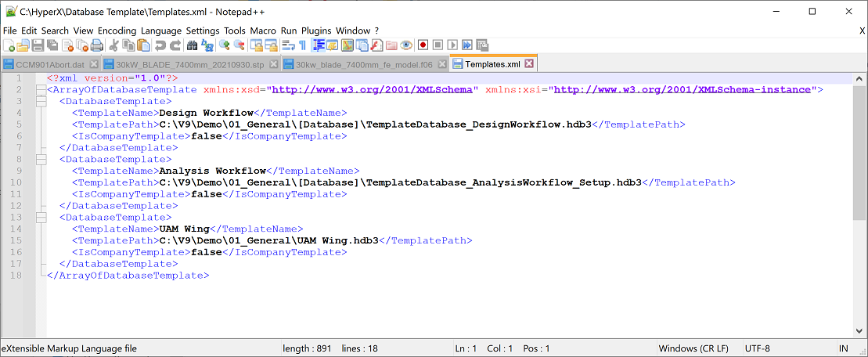Collapse the DatabaseTemplate fold on line 8

click(x=41, y=160)
